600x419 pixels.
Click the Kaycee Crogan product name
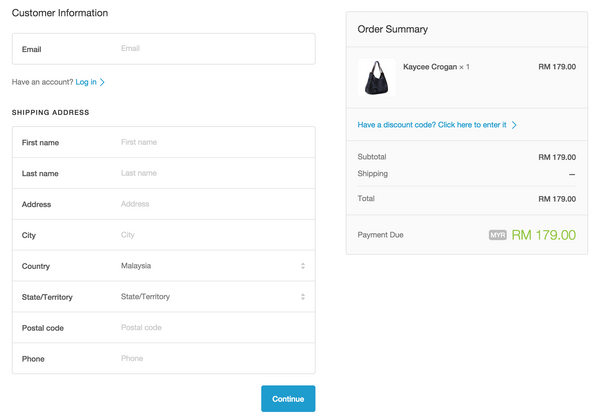pos(429,67)
